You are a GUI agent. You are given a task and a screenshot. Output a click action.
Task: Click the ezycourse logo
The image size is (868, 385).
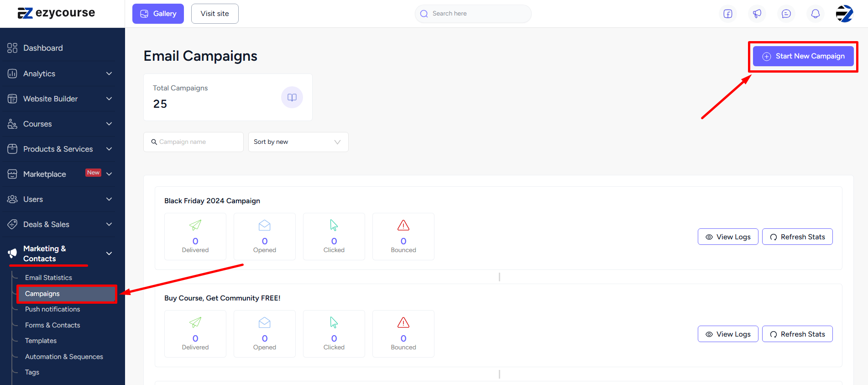click(57, 13)
